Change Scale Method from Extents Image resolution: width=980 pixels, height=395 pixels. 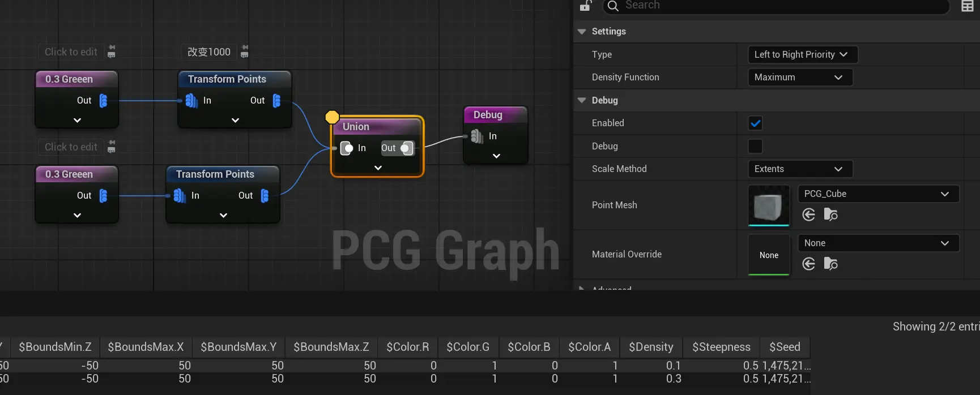[799, 169]
